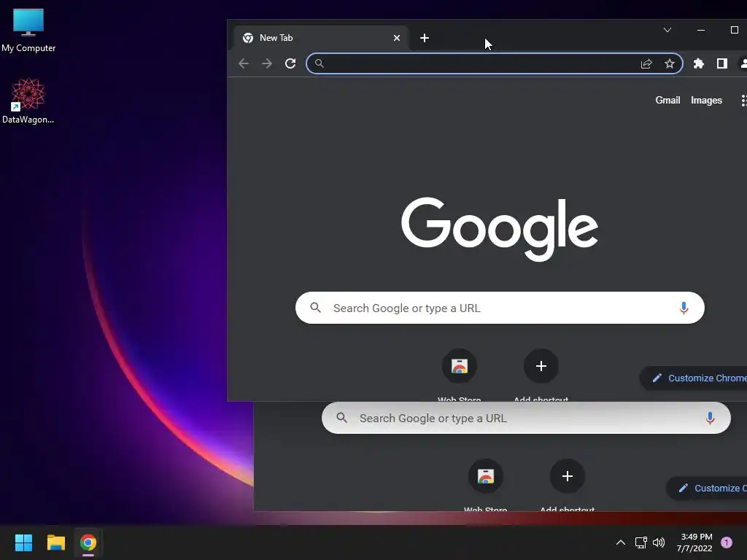747x560 pixels.
Task: Open the Windows Start menu
Action: (23, 542)
